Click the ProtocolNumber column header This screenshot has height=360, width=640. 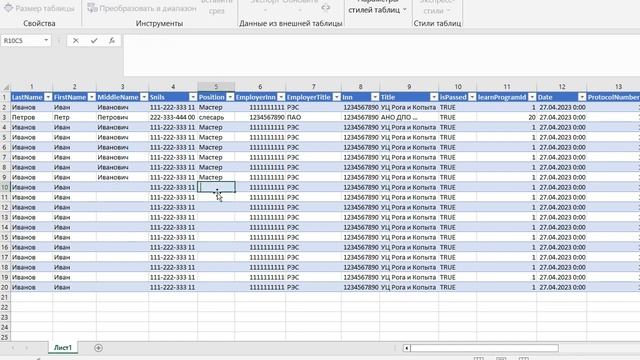click(x=613, y=97)
